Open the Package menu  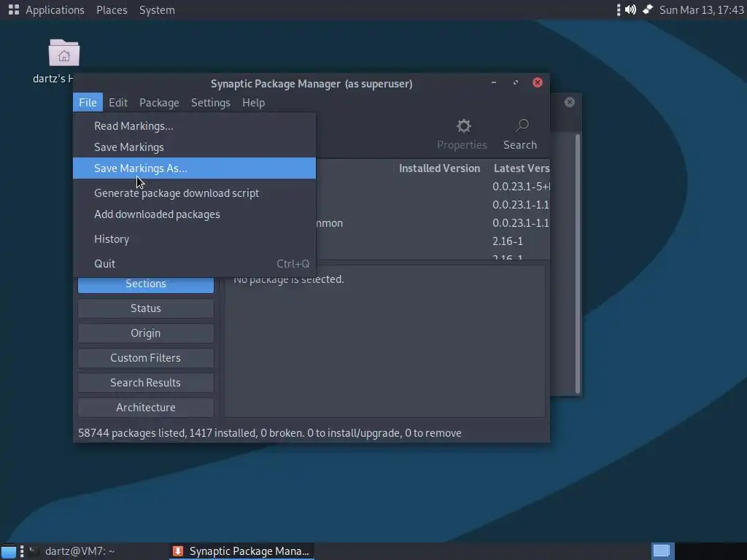pyautogui.click(x=159, y=102)
